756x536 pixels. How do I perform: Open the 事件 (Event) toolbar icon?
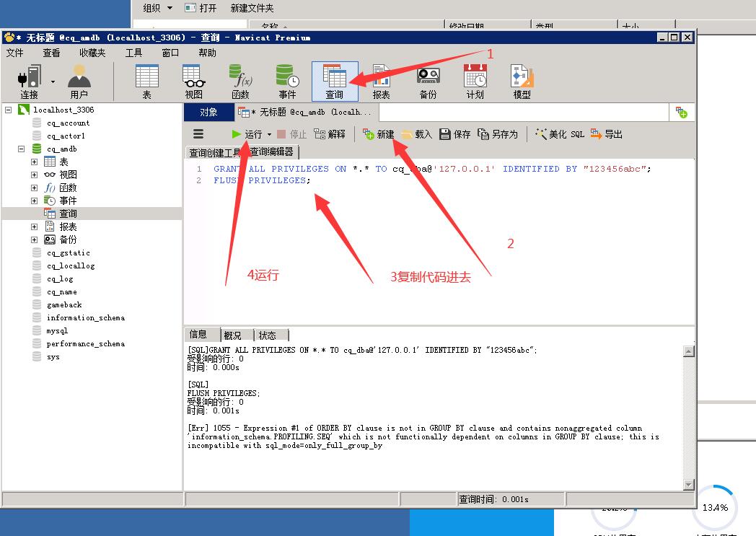pyautogui.click(x=287, y=81)
